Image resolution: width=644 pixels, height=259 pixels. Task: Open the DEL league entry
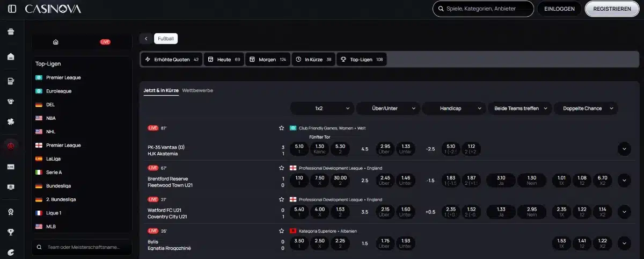click(x=50, y=104)
